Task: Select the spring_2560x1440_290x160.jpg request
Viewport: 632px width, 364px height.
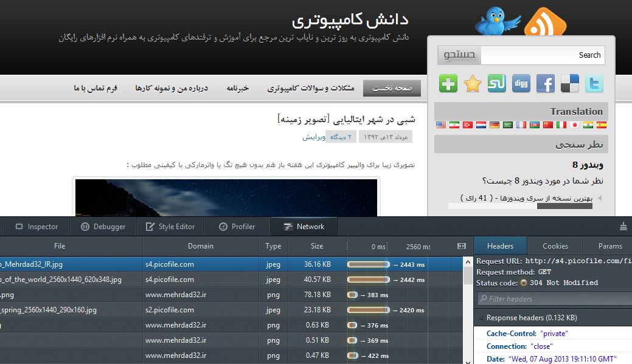Action: click(231, 310)
